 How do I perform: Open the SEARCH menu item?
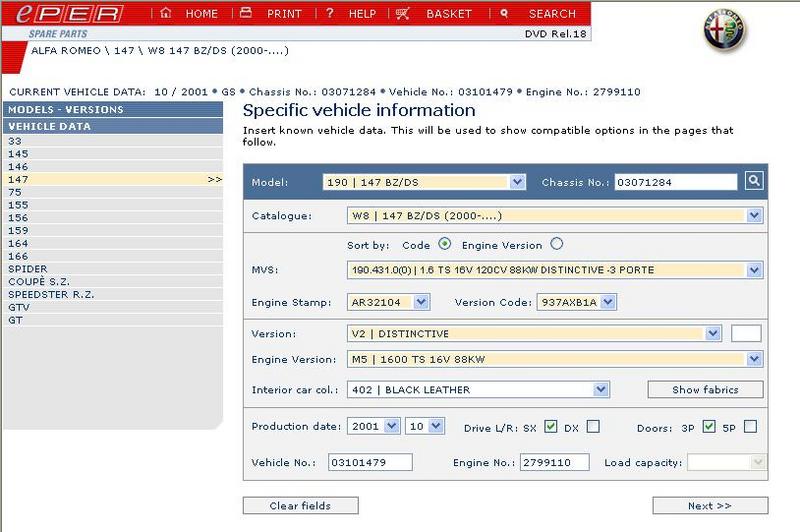552,14
